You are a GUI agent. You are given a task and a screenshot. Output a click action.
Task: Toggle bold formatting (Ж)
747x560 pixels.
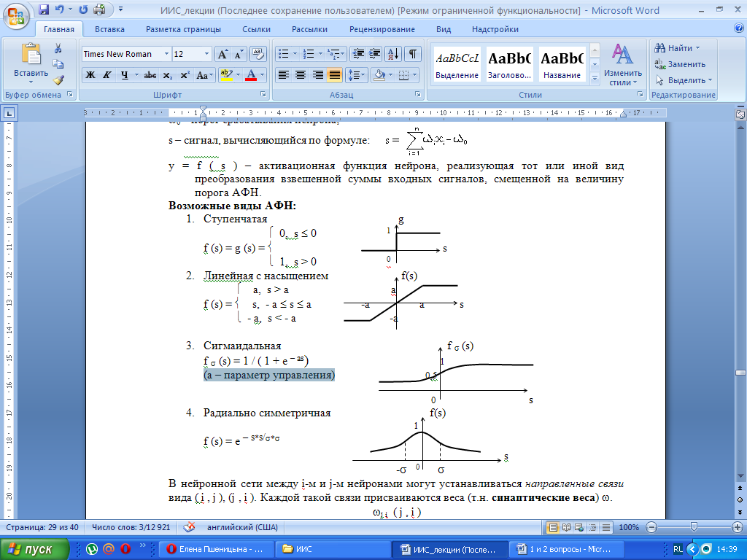90,75
